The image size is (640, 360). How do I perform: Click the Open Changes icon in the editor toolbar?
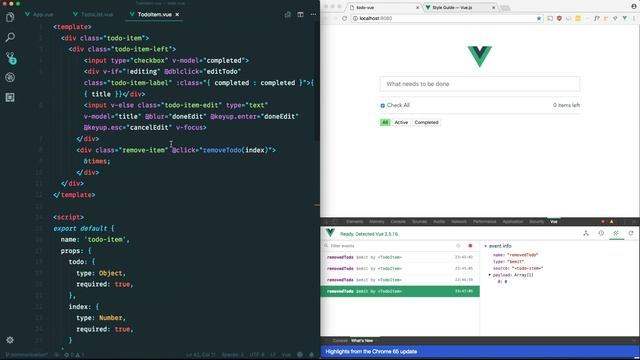(288, 14)
